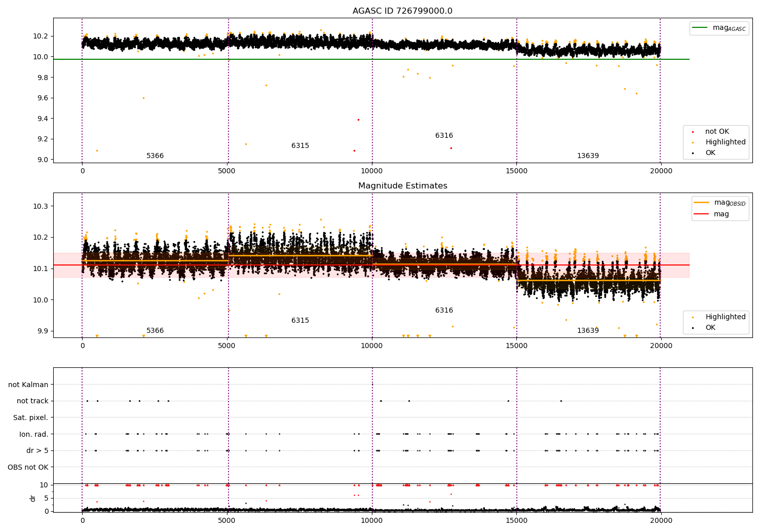Screen dimensions: 760x532
Task: Click y-tick 9.9 on the Magnitude Estimates plot
Action: tap(42, 331)
